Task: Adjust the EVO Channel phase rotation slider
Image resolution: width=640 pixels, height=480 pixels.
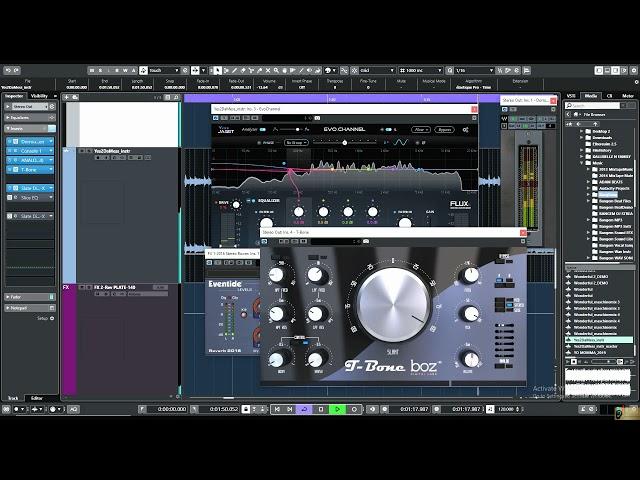Action: click(x=345, y=143)
